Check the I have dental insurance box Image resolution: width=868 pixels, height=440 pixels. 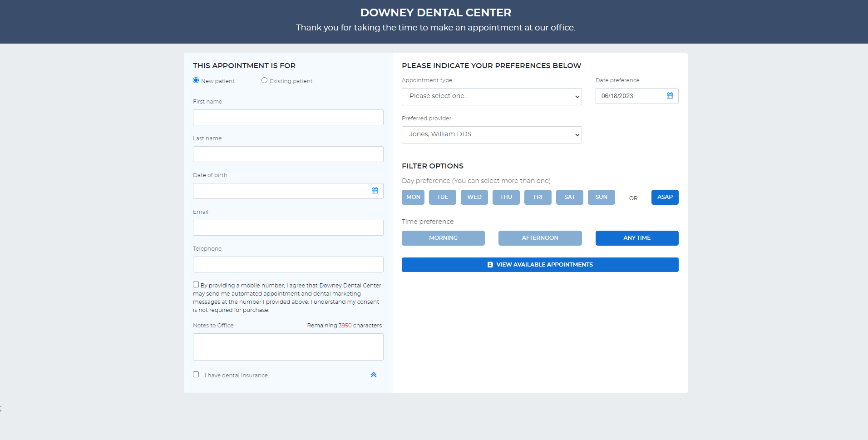[x=196, y=375]
